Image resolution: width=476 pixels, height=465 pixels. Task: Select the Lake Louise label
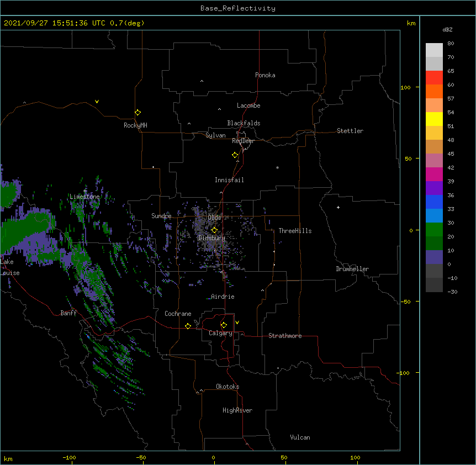click(x=10, y=267)
